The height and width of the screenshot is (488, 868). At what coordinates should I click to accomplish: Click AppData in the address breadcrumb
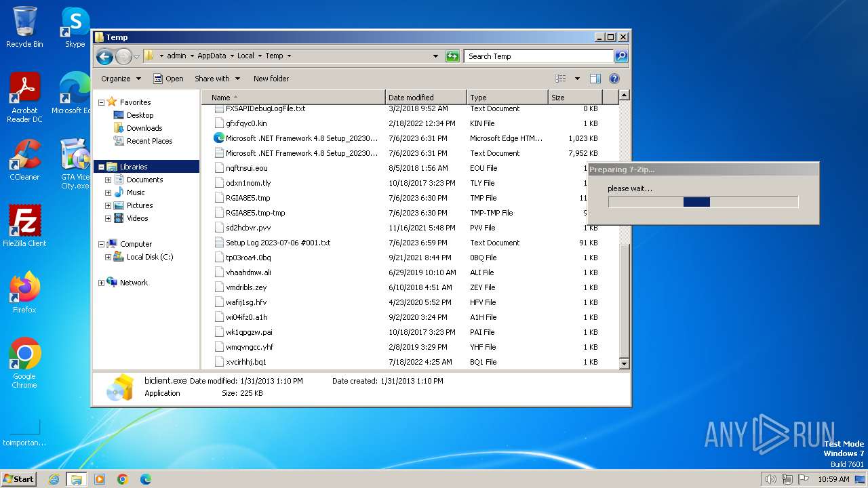tap(212, 56)
